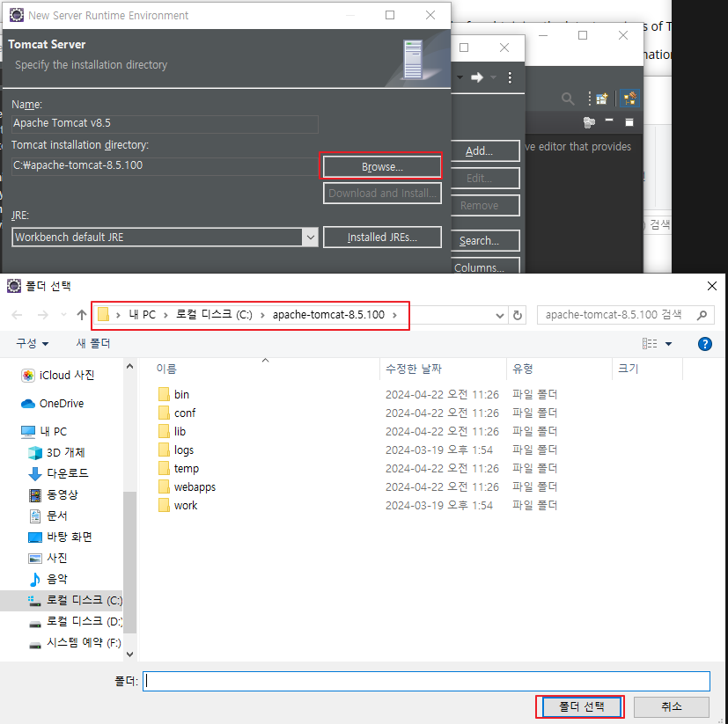Go up one folder level
Viewport: 728px width, 724px height.
point(82,315)
